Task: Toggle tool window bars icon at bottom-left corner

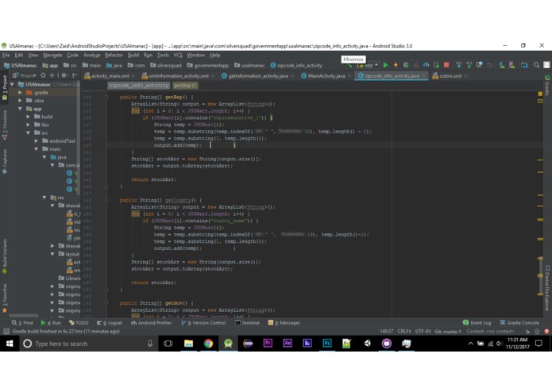Action: coord(6,331)
